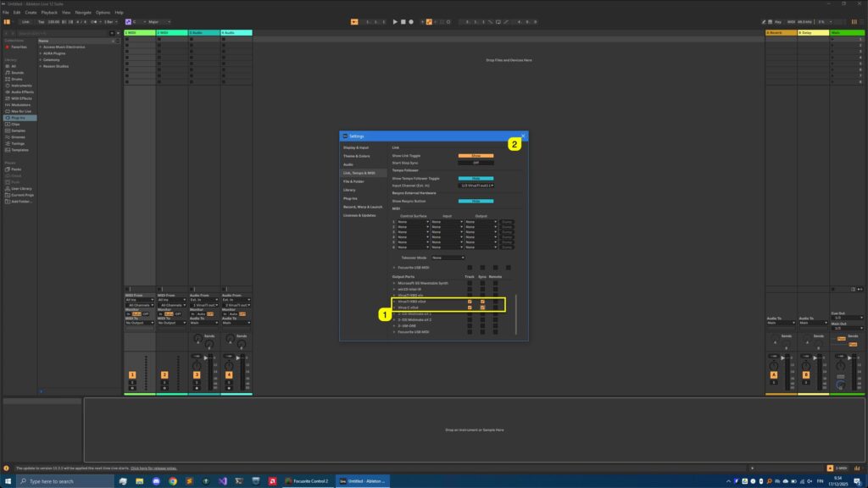This screenshot has width=868, height=488.
Task: Open the Input Channel Ext. In dropdown
Action: pos(476,185)
